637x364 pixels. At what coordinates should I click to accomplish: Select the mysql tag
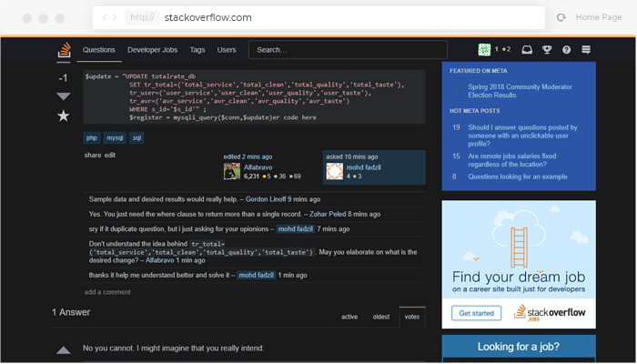[x=115, y=137]
